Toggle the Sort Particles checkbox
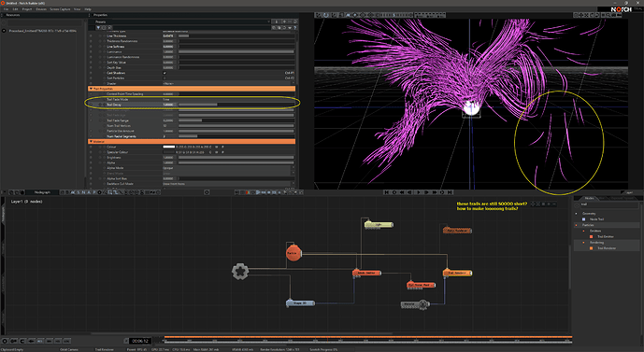Screen dimensions: 644x352 tap(165, 77)
